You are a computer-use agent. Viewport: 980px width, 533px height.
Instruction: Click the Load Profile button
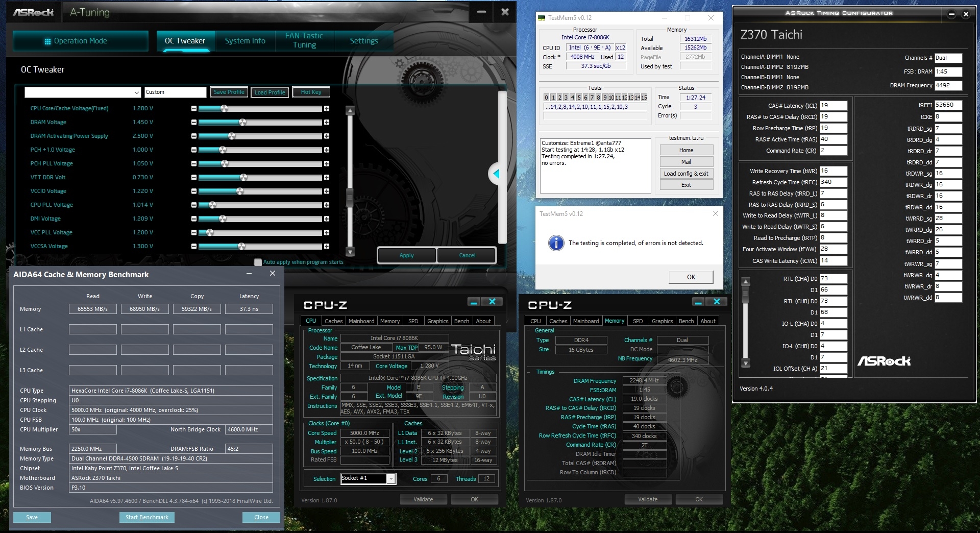270,92
